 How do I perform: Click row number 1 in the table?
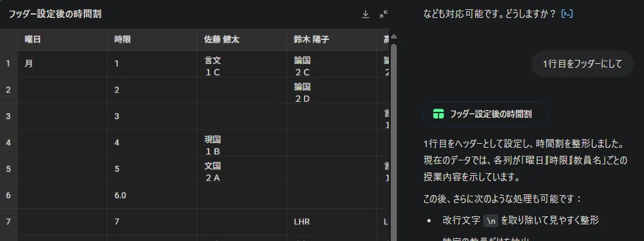[x=9, y=64]
